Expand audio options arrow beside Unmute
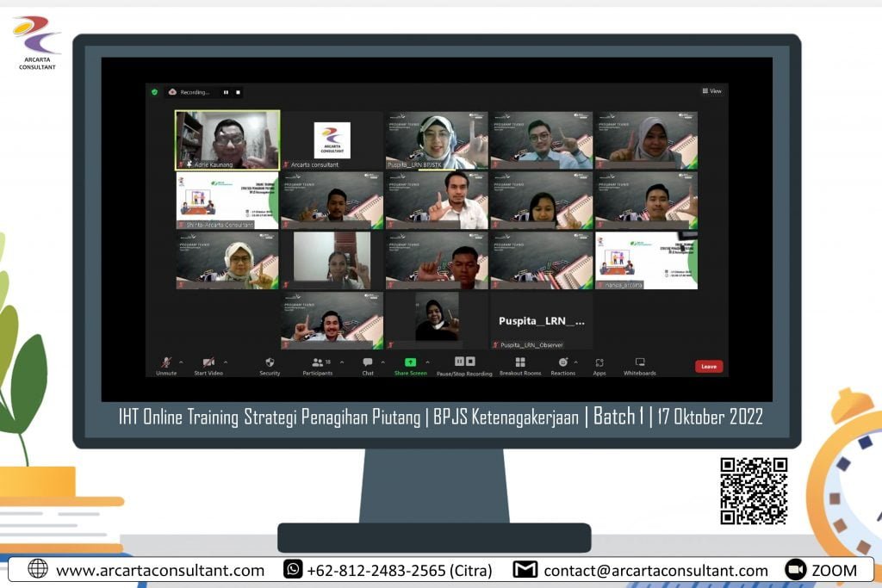This screenshot has height=588, width=882. click(182, 362)
